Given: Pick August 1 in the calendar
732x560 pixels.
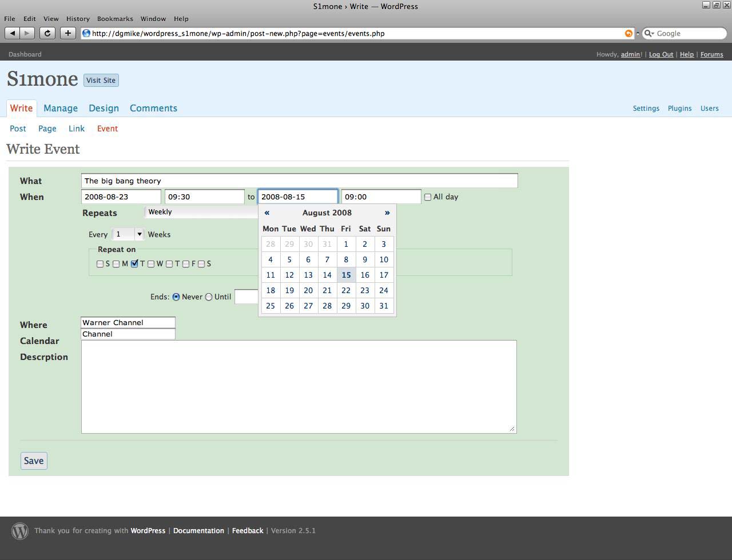Looking at the screenshot, I should pos(346,244).
